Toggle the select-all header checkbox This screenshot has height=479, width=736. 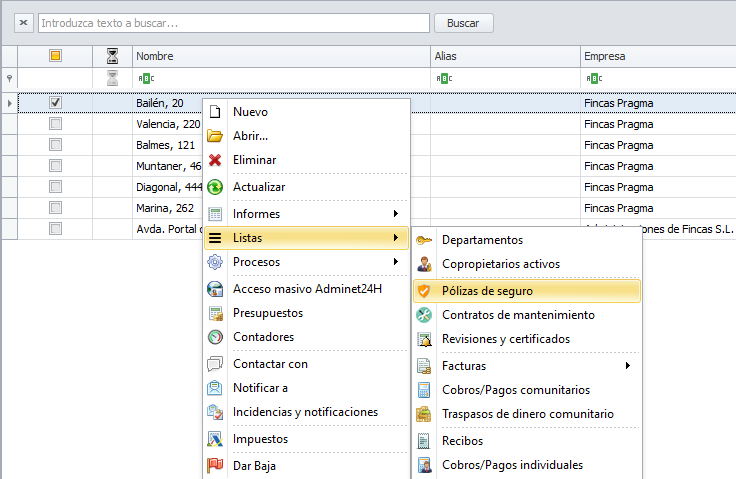pos(56,56)
